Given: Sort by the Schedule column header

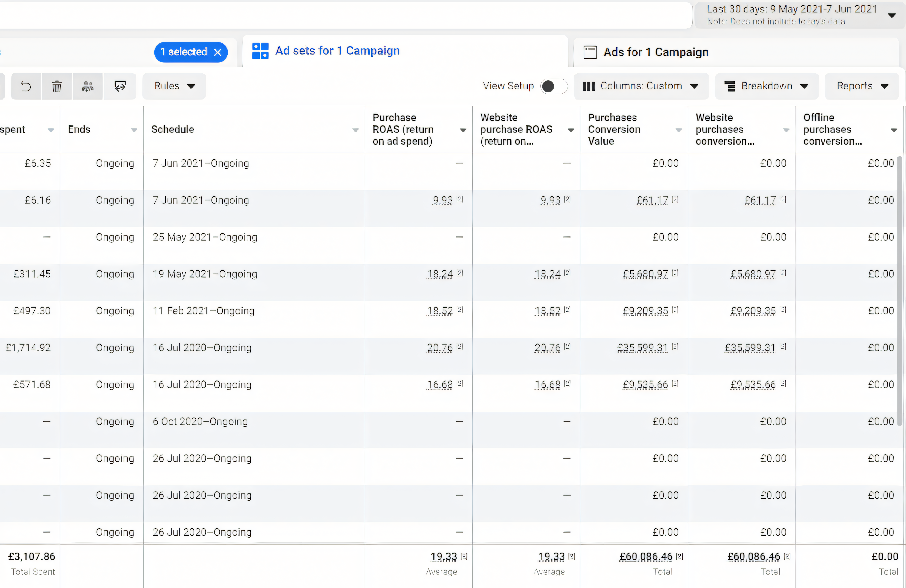Looking at the screenshot, I should 173,129.
